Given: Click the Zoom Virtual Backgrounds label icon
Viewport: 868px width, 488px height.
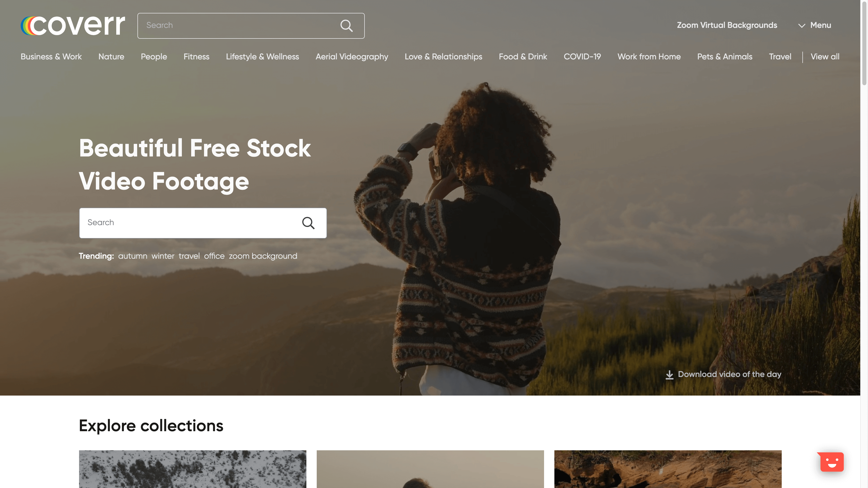Looking at the screenshot, I should 727,26.
